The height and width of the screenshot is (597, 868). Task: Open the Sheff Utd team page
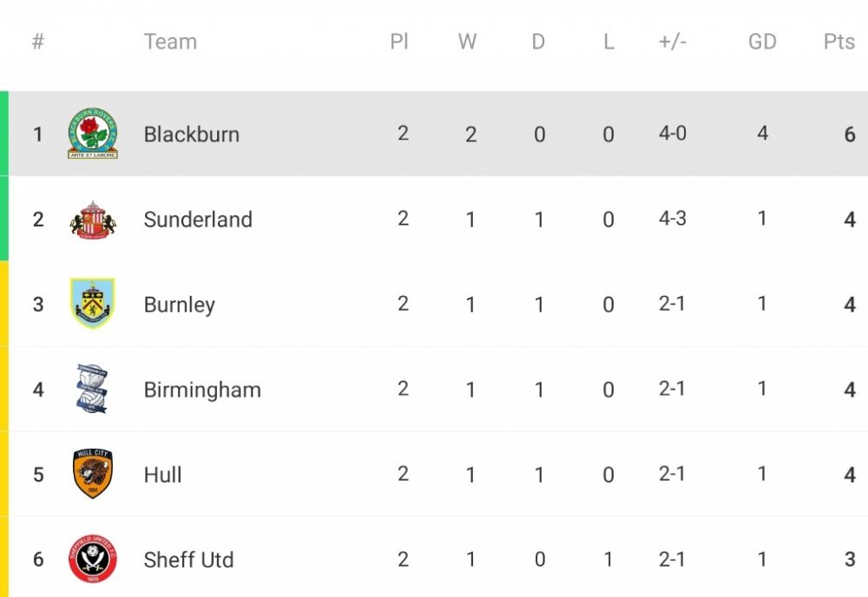click(x=188, y=561)
